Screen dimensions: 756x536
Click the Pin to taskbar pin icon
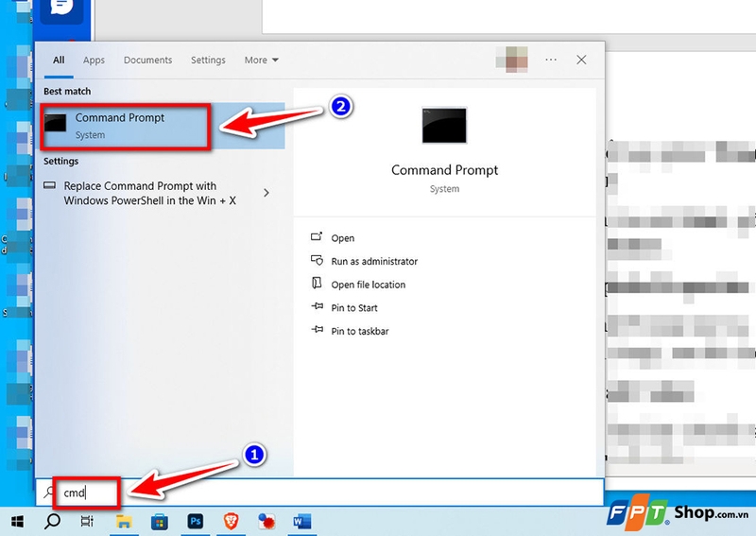[x=318, y=330]
